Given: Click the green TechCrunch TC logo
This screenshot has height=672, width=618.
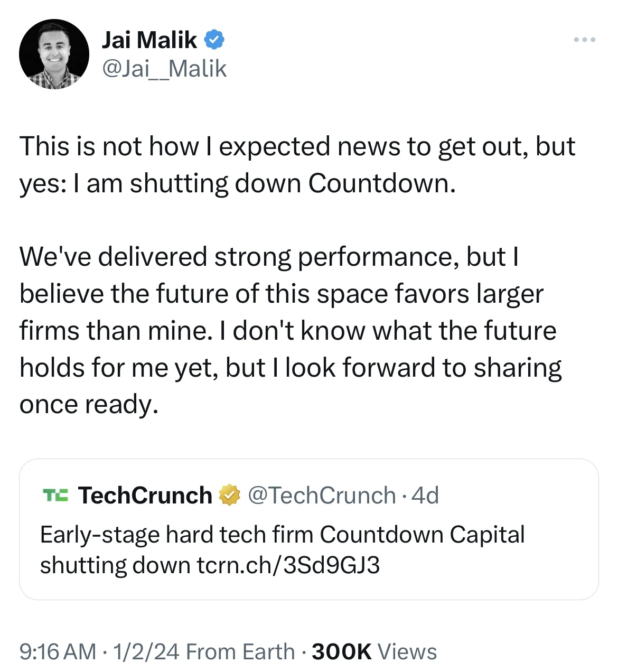Looking at the screenshot, I should click(55, 496).
